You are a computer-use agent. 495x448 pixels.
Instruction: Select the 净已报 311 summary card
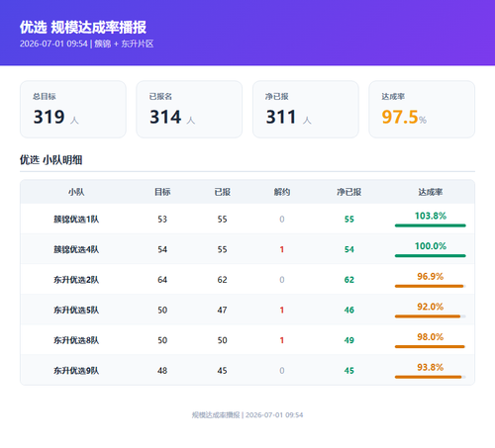point(306,110)
